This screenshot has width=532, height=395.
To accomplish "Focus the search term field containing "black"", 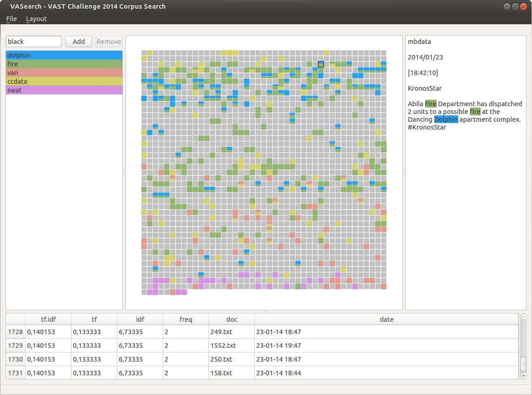I will [x=34, y=41].
